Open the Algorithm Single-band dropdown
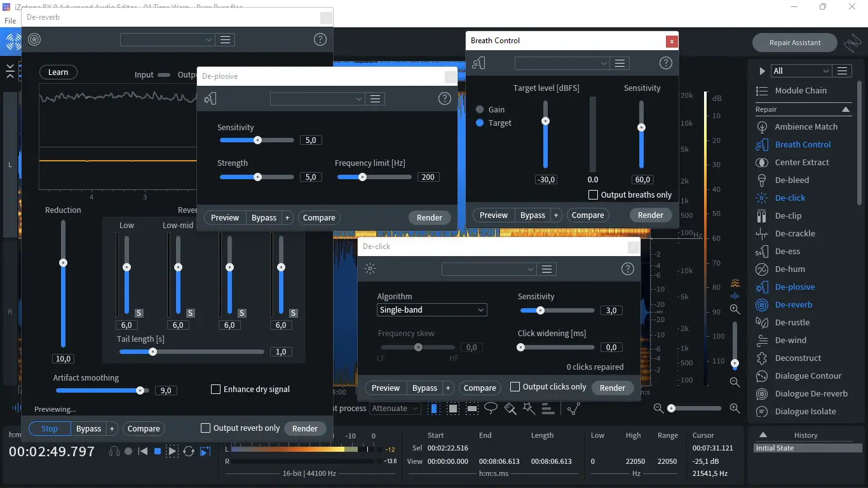The width and height of the screenshot is (868, 488). 432,309
